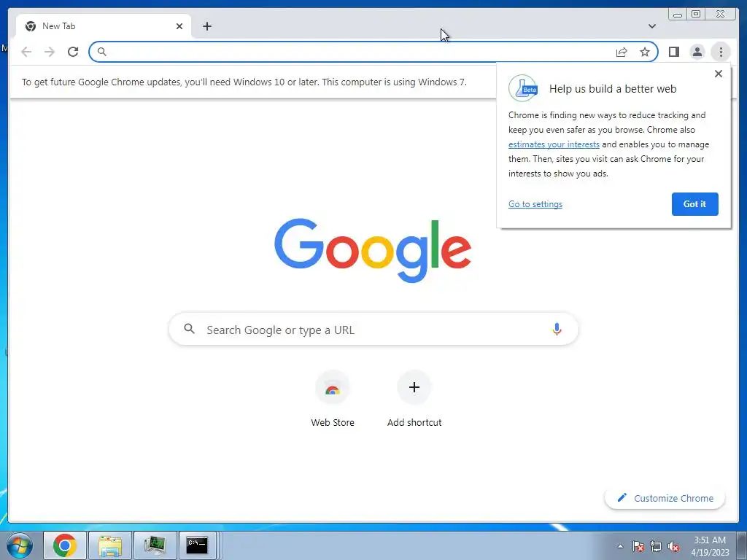Bookmark this tab with star icon

coord(645,52)
